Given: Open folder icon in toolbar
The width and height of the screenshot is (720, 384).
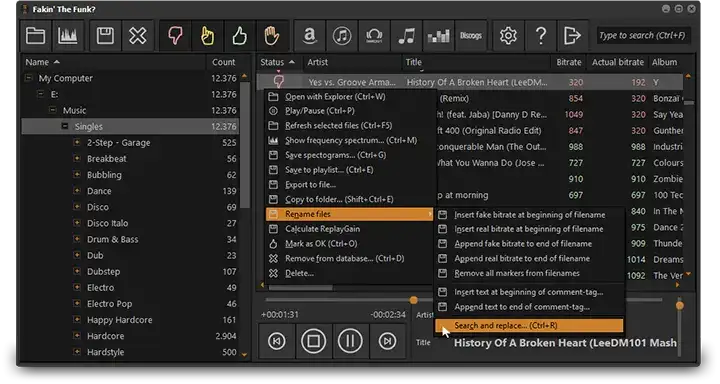Looking at the screenshot, I should 35,35.
